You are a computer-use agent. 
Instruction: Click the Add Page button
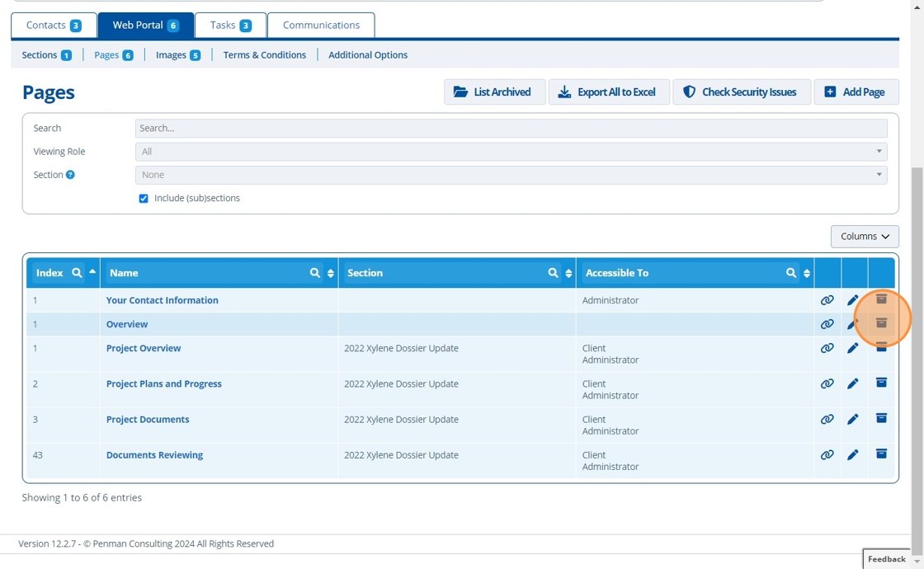(x=856, y=92)
